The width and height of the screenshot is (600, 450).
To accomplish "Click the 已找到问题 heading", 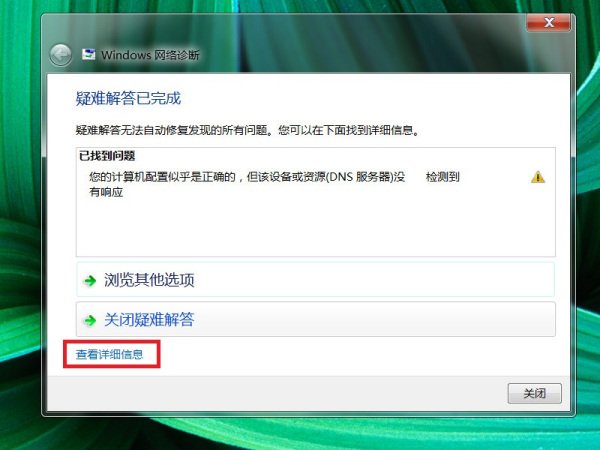I will [107, 156].
